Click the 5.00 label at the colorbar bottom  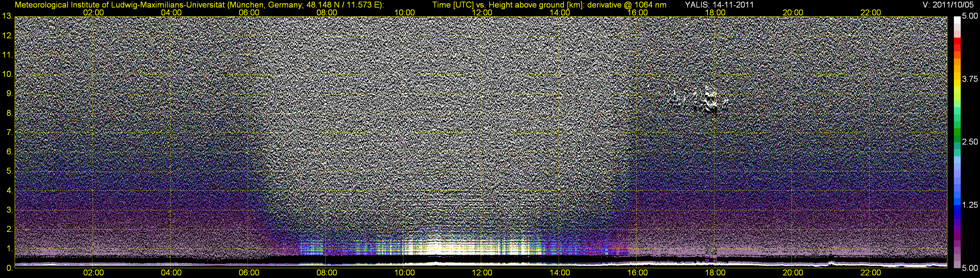pyautogui.click(x=970, y=268)
